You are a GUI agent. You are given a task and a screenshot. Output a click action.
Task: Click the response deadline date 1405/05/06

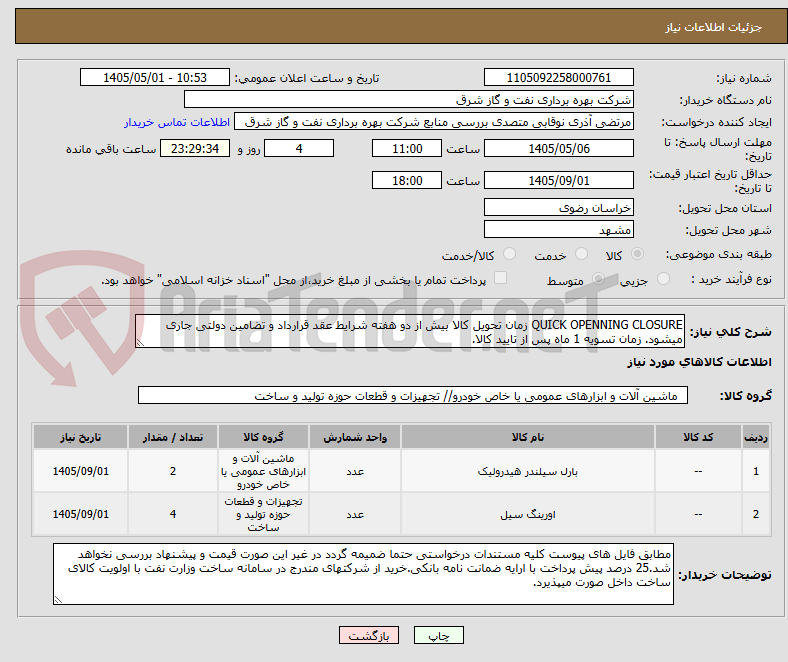[x=558, y=148]
